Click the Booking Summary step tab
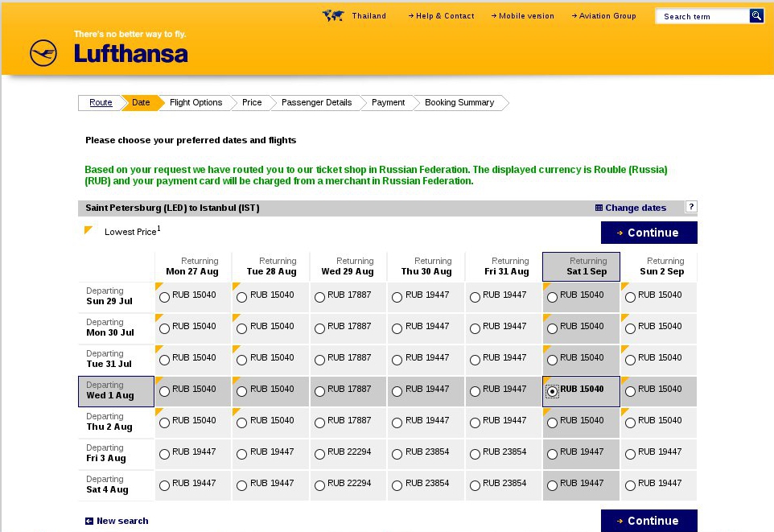 (x=459, y=103)
